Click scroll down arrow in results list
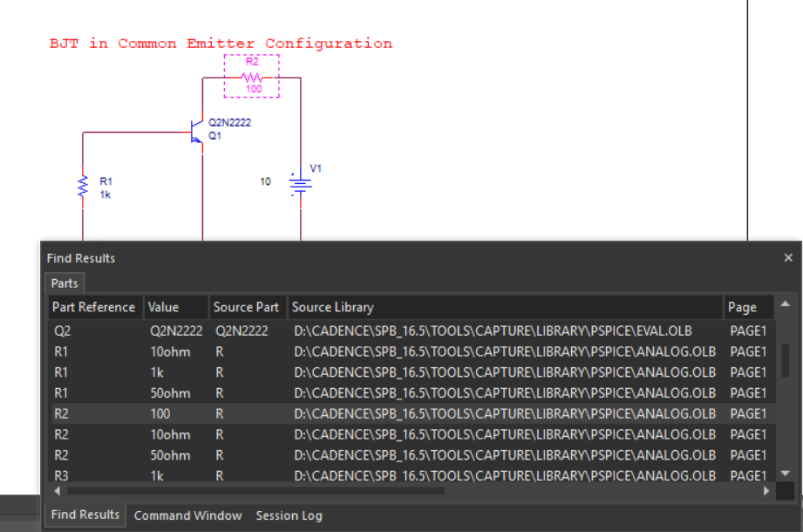 point(785,473)
